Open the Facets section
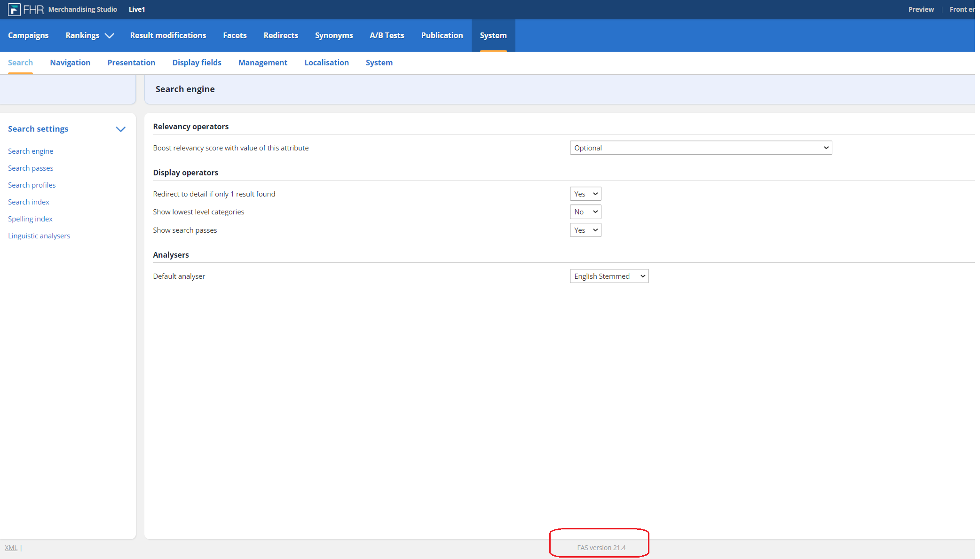This screenshot has height=559, width=980. point(235,35)
